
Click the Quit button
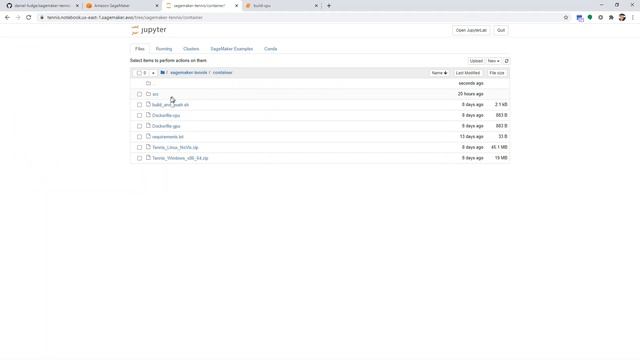[501, 30]
